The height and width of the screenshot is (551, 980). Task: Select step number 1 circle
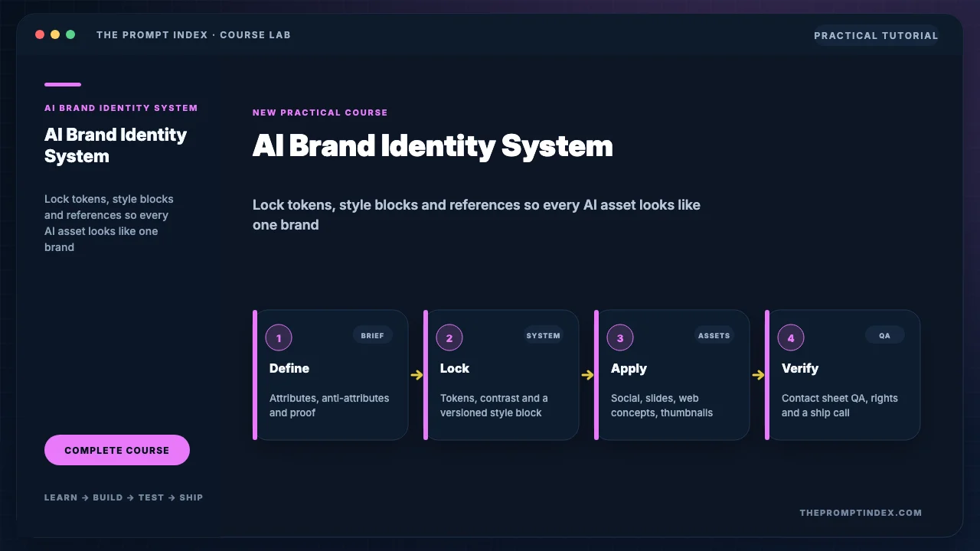coord(279,338)
